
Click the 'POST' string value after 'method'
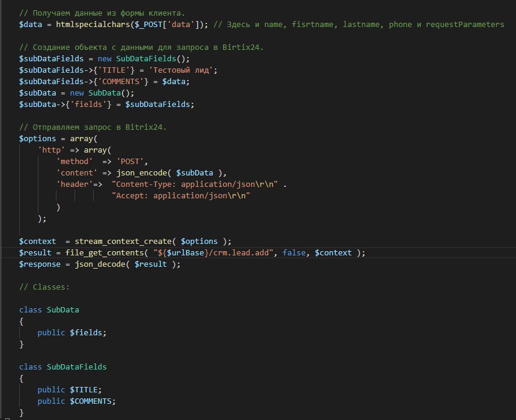[x=130, y=162]
